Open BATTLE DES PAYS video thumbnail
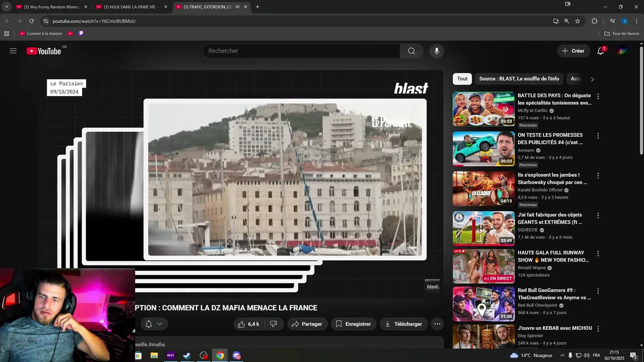Image resolution: width=644 pixels, height=362 pixels. pos(484,109)
